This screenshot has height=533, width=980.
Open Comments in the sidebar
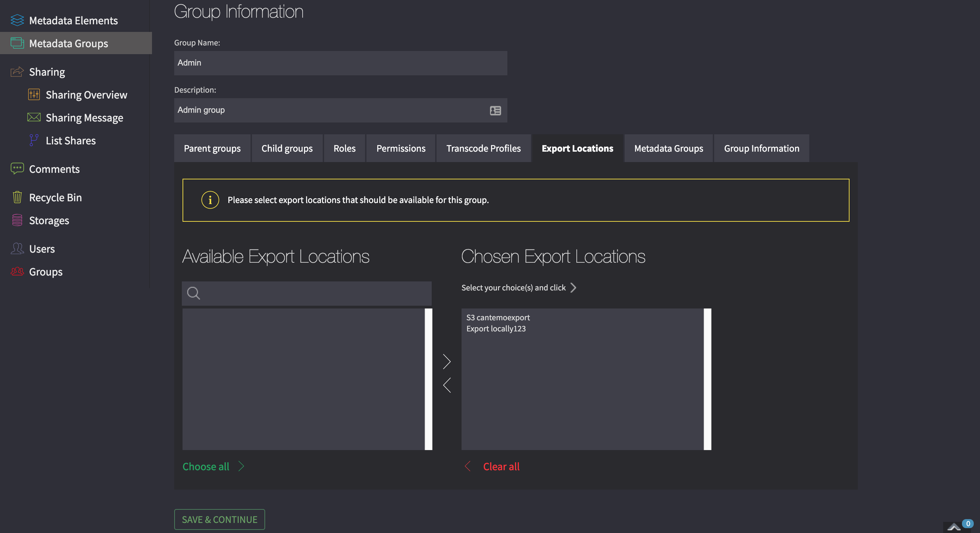(54, 169)
